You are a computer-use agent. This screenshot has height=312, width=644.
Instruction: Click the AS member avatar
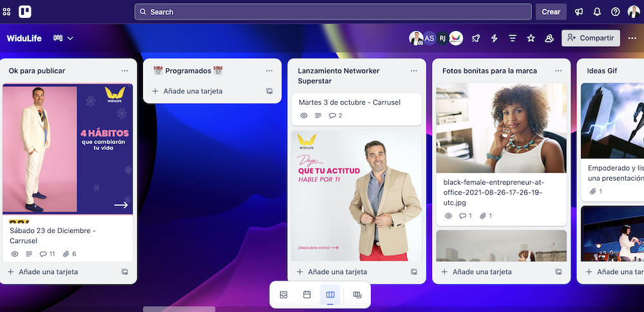[429, 38]
